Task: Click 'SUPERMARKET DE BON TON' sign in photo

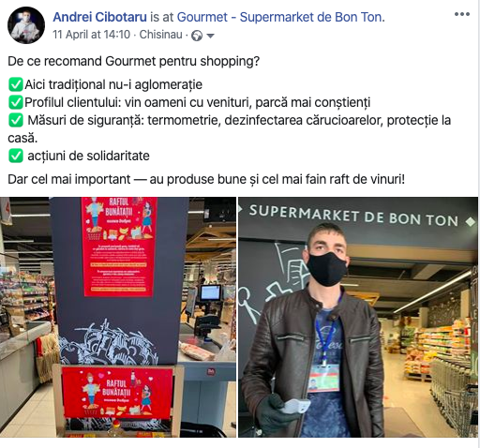Action: click(x=353, y=216)
